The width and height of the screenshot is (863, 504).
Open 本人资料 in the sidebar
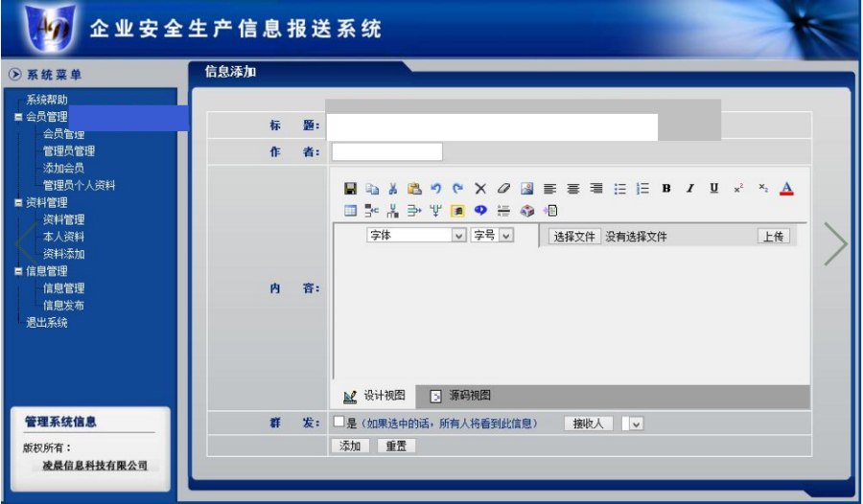(63, 237)
